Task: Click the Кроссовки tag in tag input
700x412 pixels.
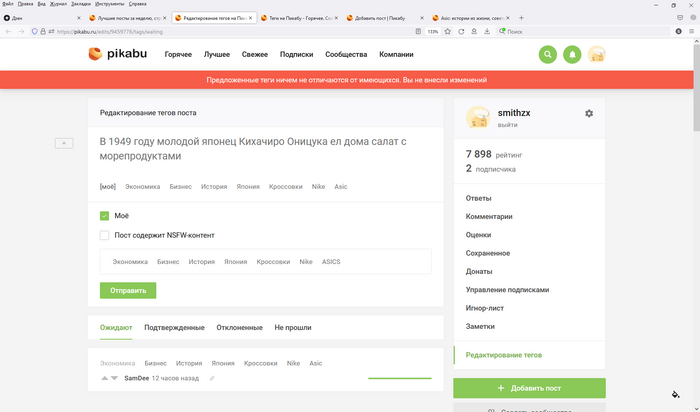Action: 273,262
